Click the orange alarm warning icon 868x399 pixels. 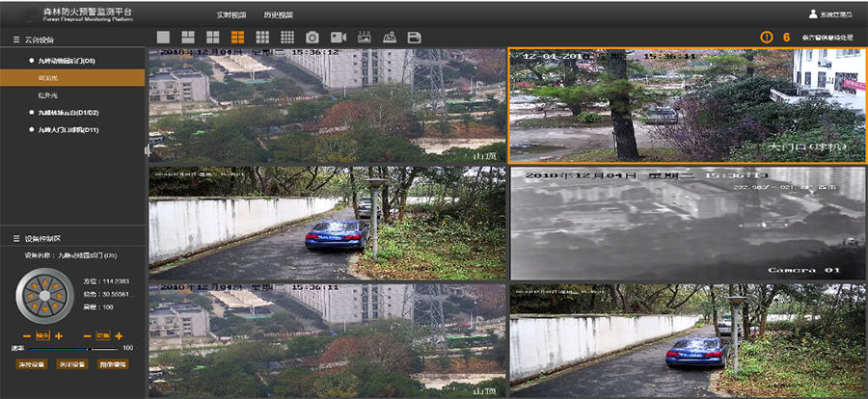point(767,37)
